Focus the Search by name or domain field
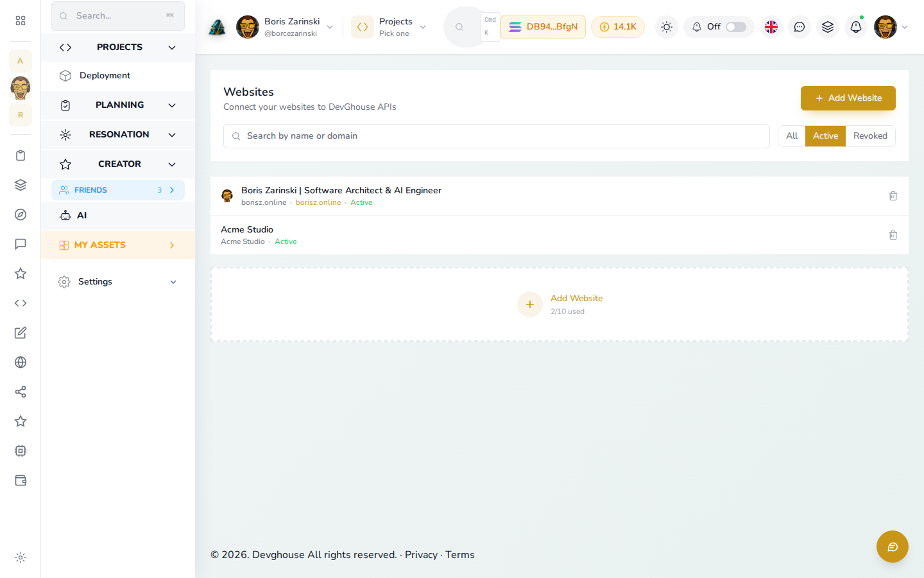 pyautogui.click(x=497, y=136)
